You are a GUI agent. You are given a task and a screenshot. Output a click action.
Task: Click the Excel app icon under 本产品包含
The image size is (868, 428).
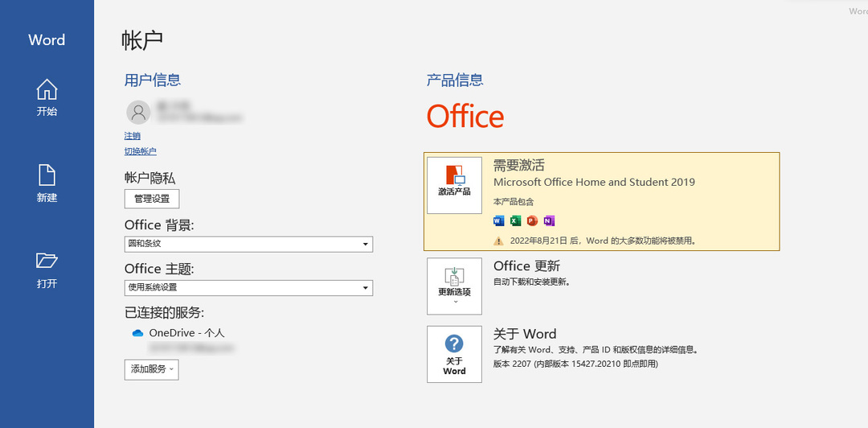[515, 220]
